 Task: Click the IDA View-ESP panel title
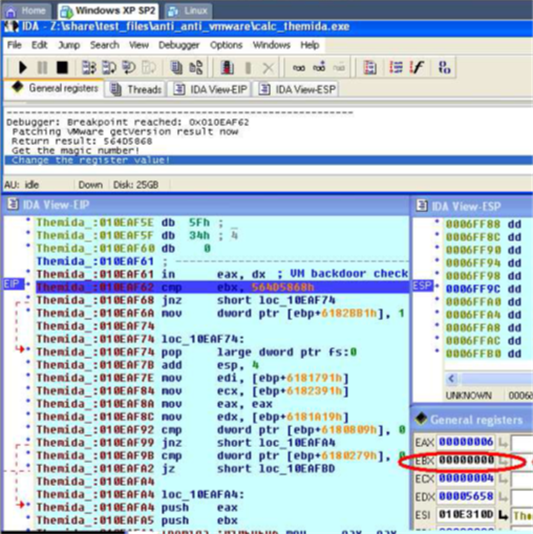tap(466, 206)
